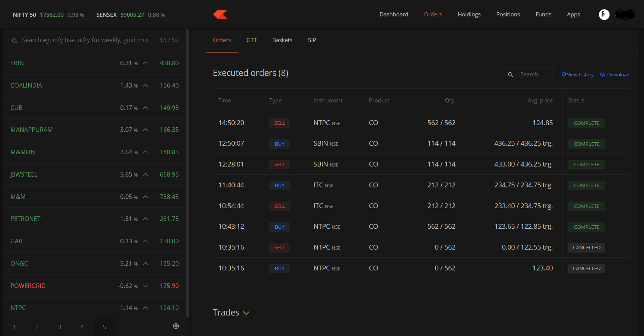
Task: Click the Download cloud icon
Action: point(603,75)
